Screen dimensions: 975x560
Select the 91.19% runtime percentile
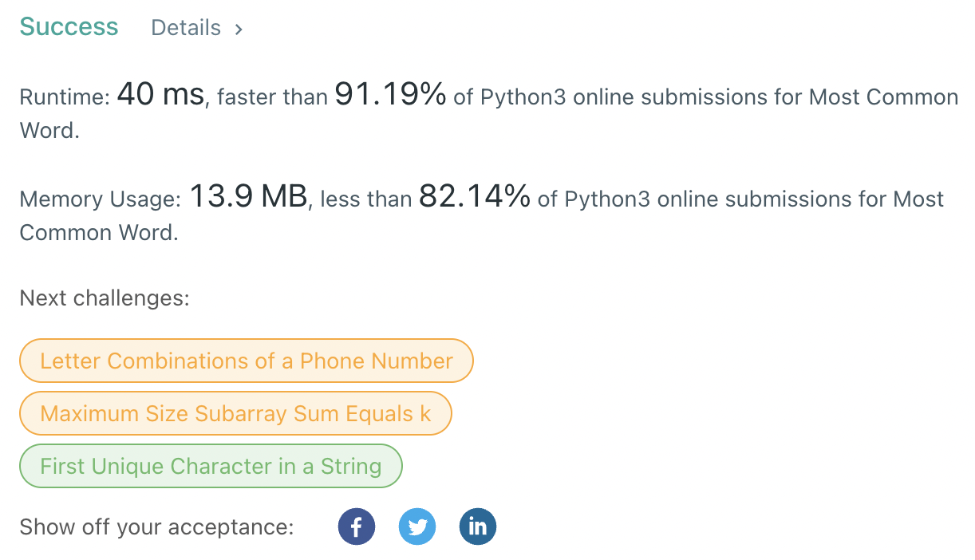coord(390,96)
